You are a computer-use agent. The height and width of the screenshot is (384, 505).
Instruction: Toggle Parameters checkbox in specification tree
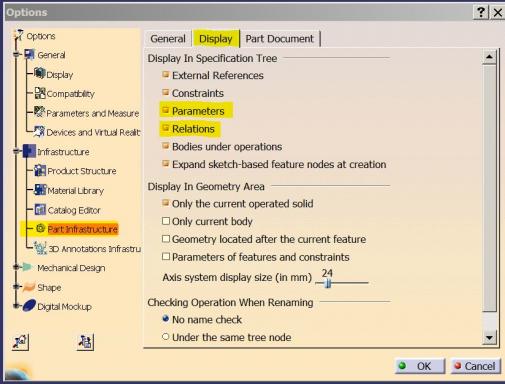pyautogui.click(x=165, y=110)
